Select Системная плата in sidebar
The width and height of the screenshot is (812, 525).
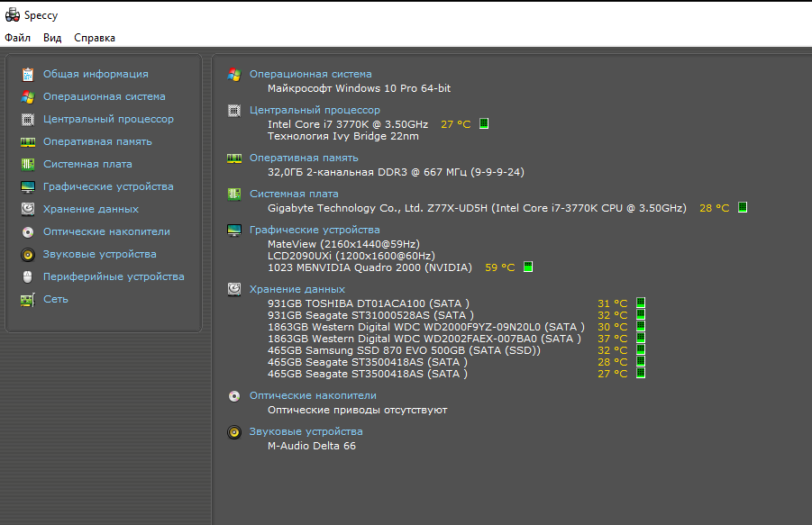click(87, 164)
